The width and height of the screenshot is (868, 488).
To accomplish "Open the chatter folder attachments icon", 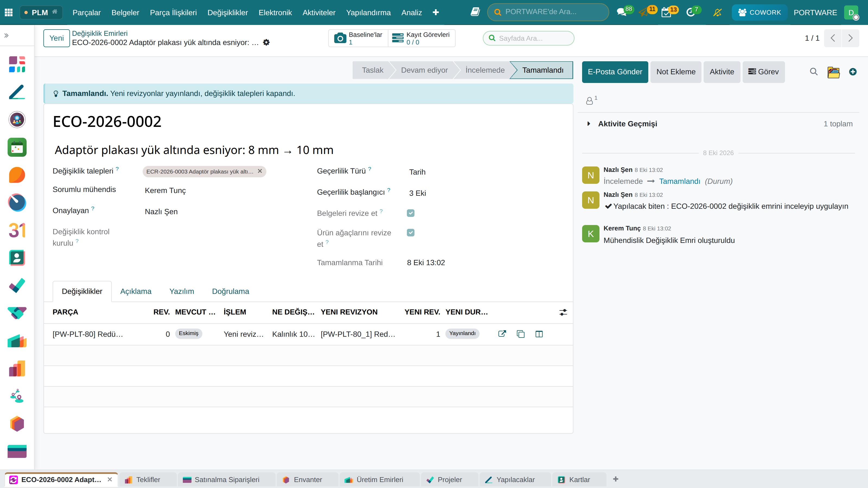I will click(x=833, y=72).
